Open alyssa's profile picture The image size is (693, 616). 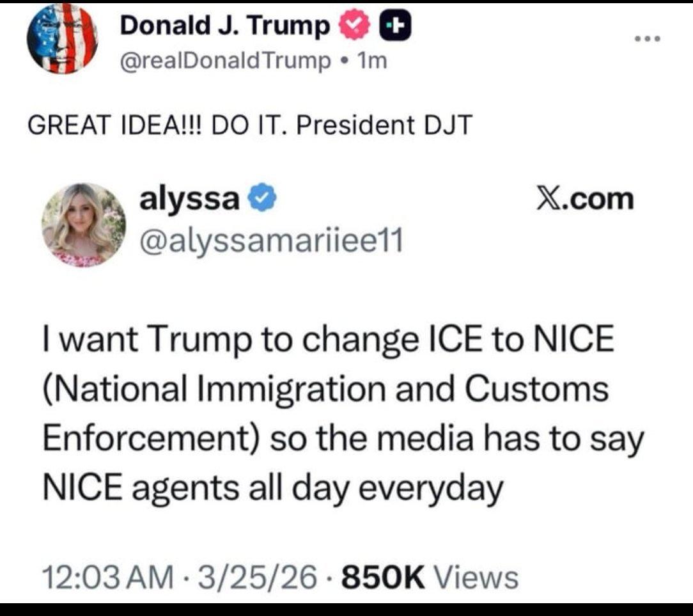84,225
